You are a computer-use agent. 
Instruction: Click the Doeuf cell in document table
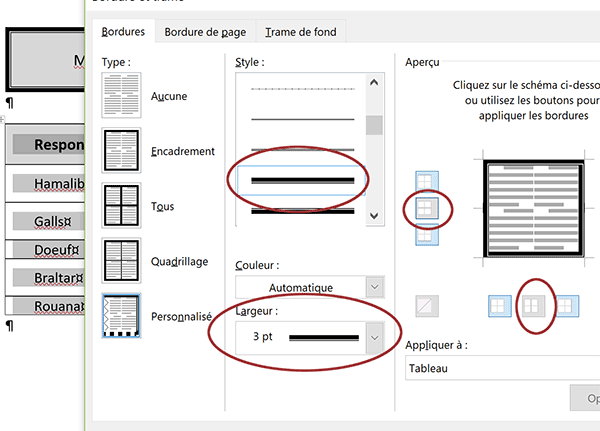tap(45, 250)
